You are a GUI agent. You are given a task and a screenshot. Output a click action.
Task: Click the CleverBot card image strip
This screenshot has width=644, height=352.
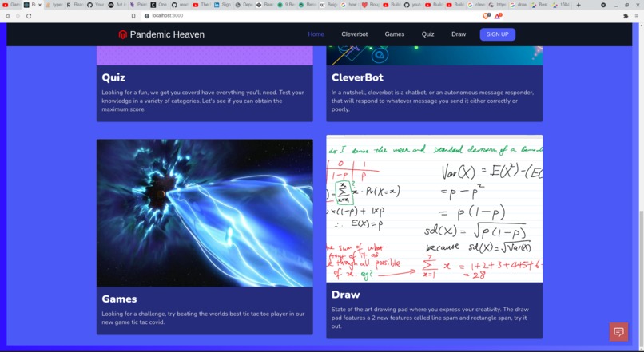[x=434, y=55]
